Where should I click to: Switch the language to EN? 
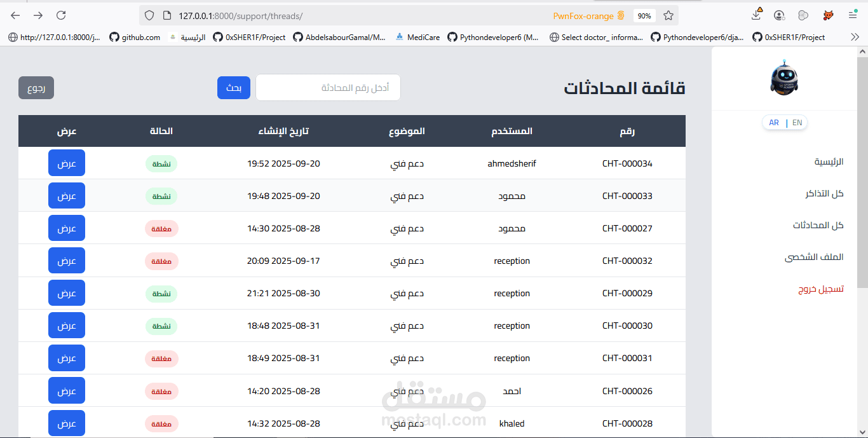[x=797, y=123]
